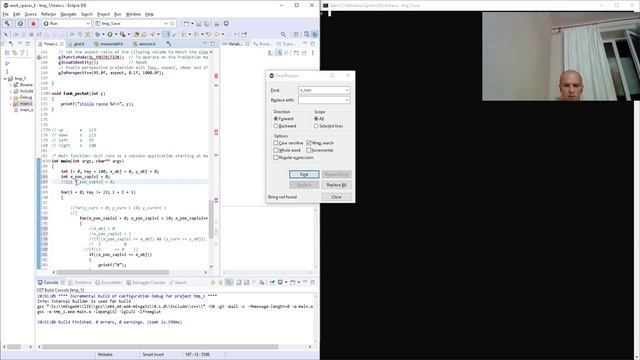Click the Build hammer icon in launch bar
This screenshot has height=360, width=640.
tap(7, 24)
